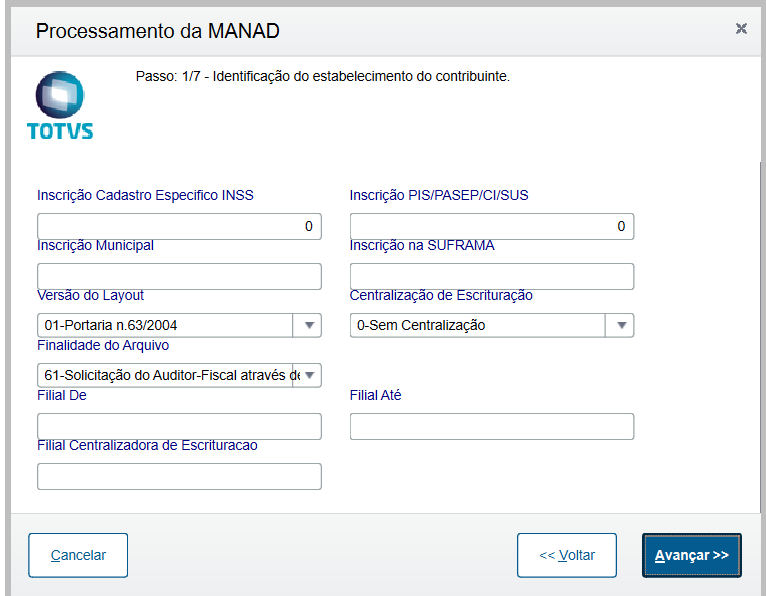766x596 pixels.
Task: Expand the Finalidade do Arquivo dropdown arrow
Action: click(x=308, y=376)
